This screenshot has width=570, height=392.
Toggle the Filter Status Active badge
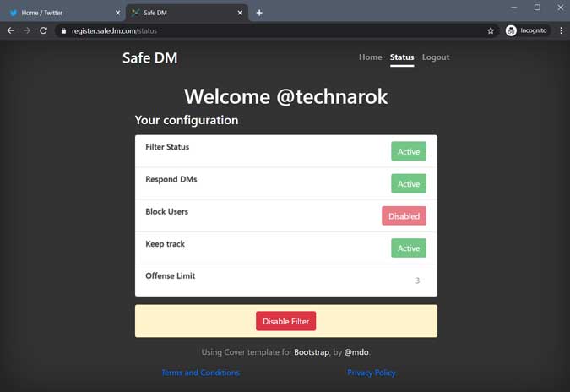[x=409, y=151]
